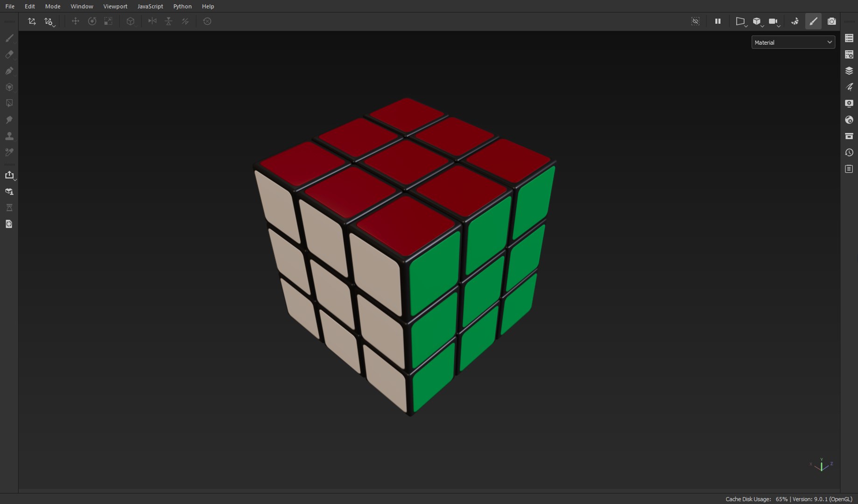Open the Window menu
Screen dimensions: 858x504
(82, 6)
